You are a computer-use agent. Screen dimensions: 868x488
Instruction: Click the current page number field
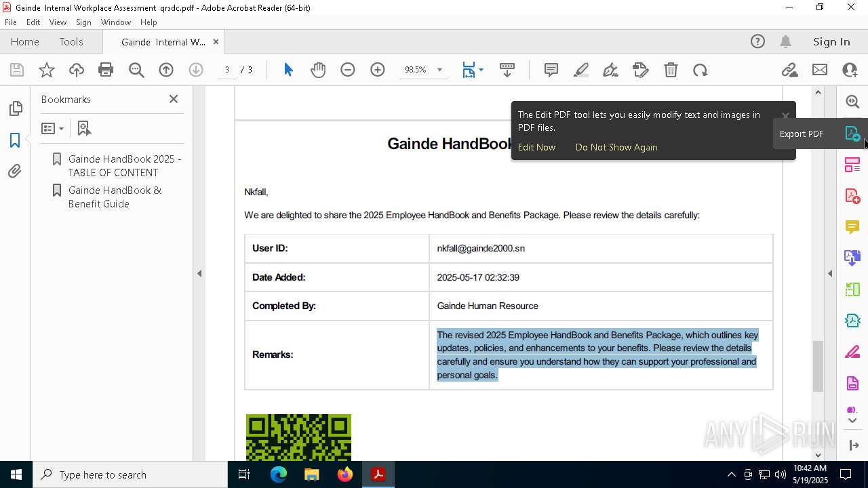point(226,70)
